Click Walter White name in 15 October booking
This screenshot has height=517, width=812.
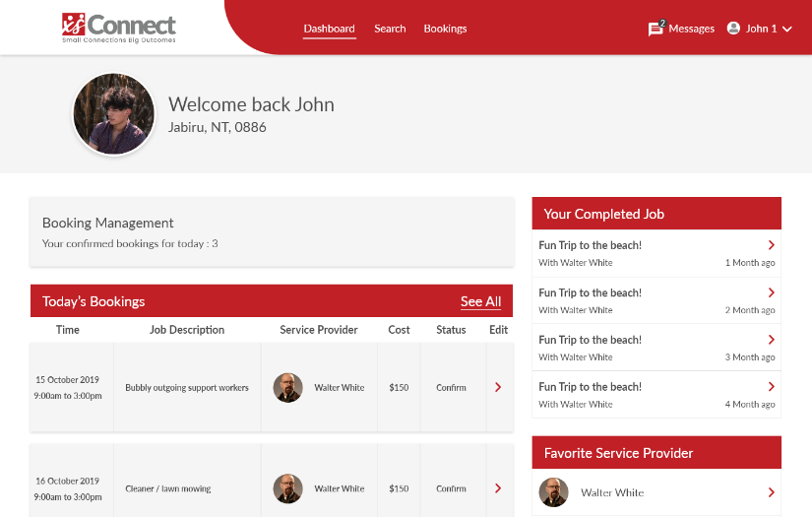click(x=340, y=387)
